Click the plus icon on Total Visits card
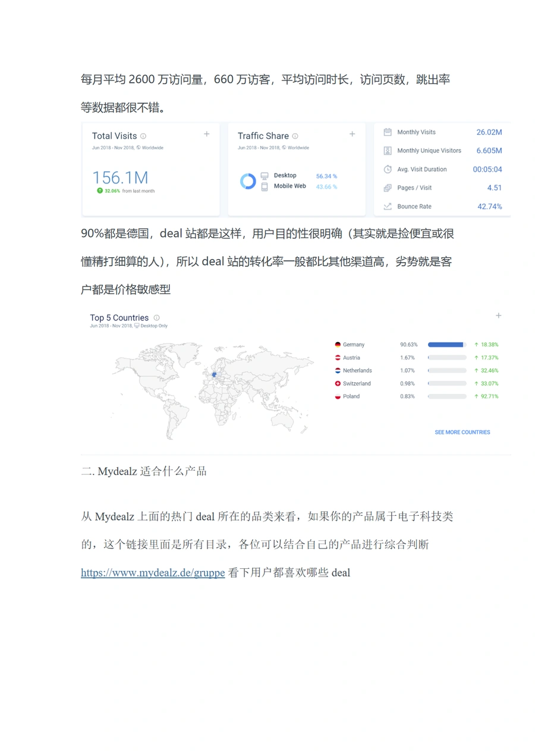This screenshot has width=535, height=756. click(206, 134)
